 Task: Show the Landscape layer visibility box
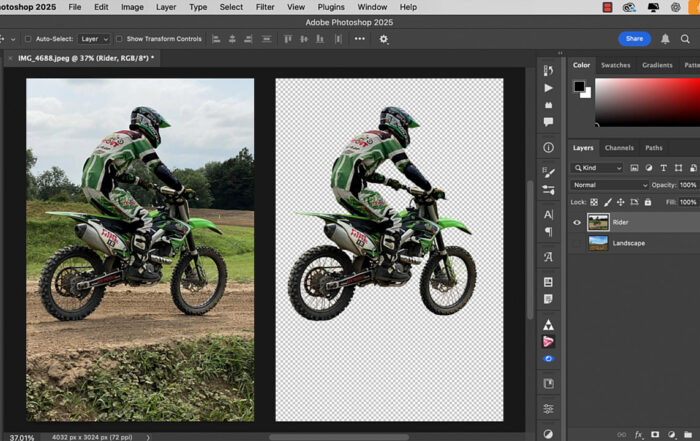tap(577, 243)
